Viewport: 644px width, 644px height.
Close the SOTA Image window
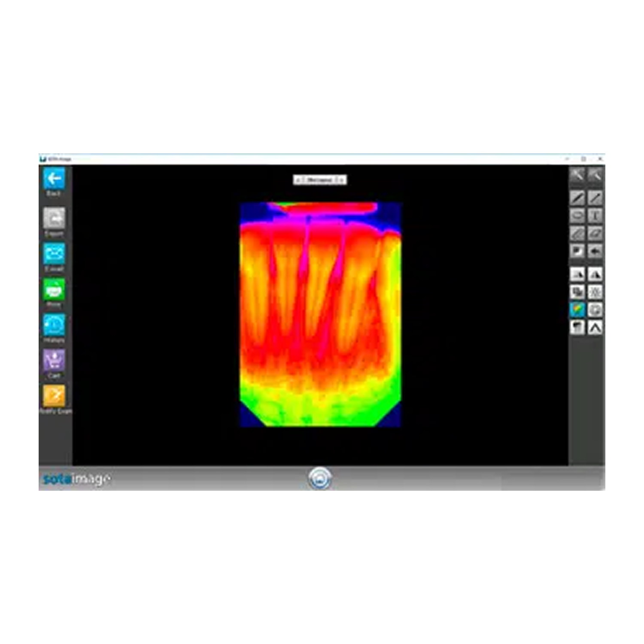(x=600, y=159)
